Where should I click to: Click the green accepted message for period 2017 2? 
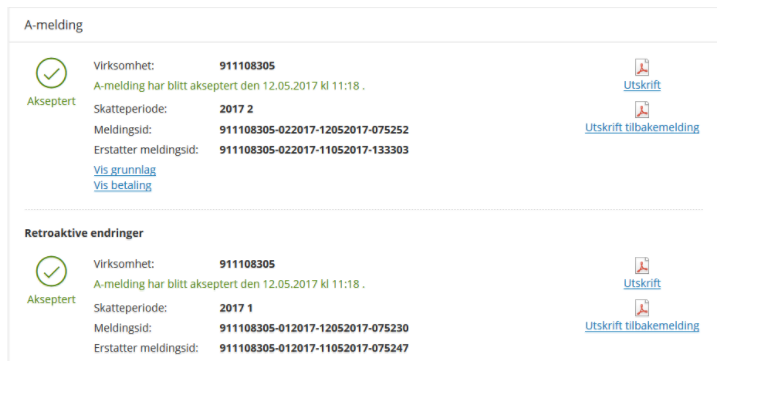[x=229, y=86]
